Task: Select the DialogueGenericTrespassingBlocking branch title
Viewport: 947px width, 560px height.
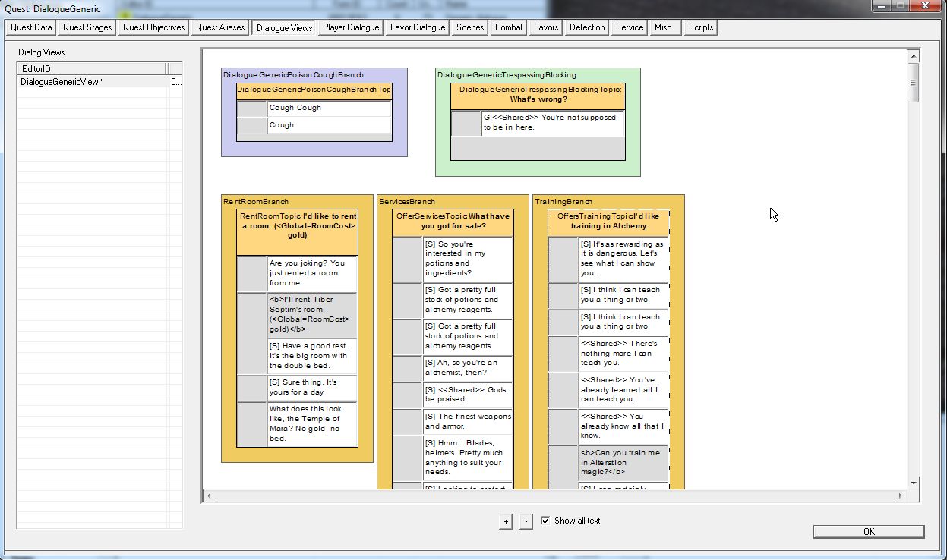Action: coord(507,75)
